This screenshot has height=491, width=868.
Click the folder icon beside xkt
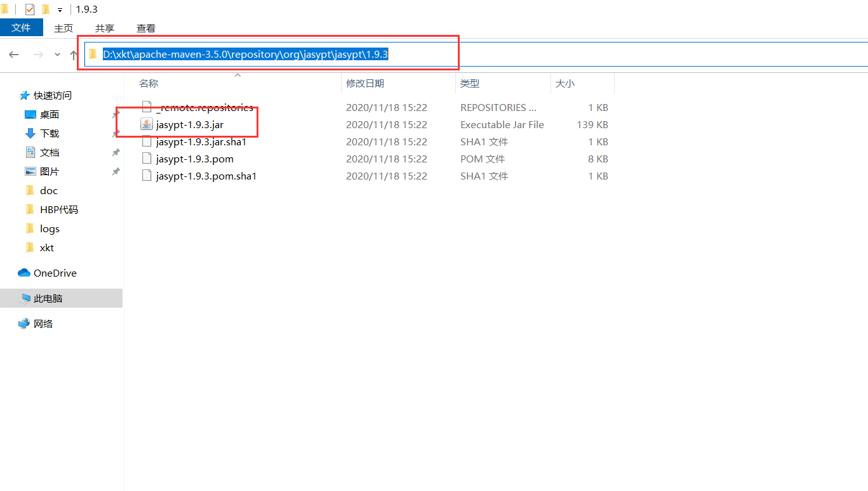(x=30, y=247)
